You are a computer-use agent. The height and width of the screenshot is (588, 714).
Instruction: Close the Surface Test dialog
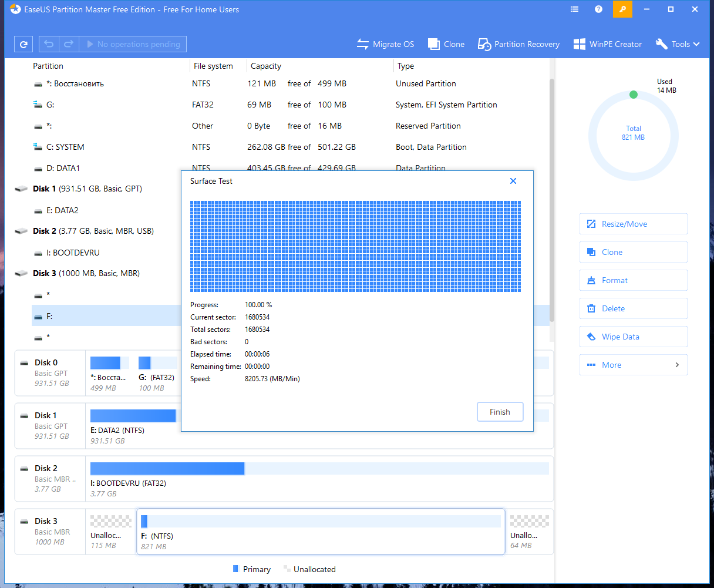pos(513,181)
